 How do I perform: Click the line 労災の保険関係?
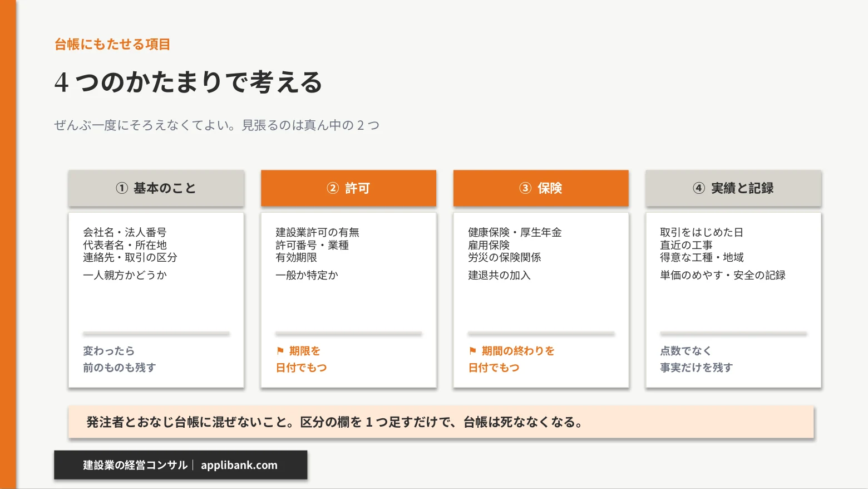(504, 257)
